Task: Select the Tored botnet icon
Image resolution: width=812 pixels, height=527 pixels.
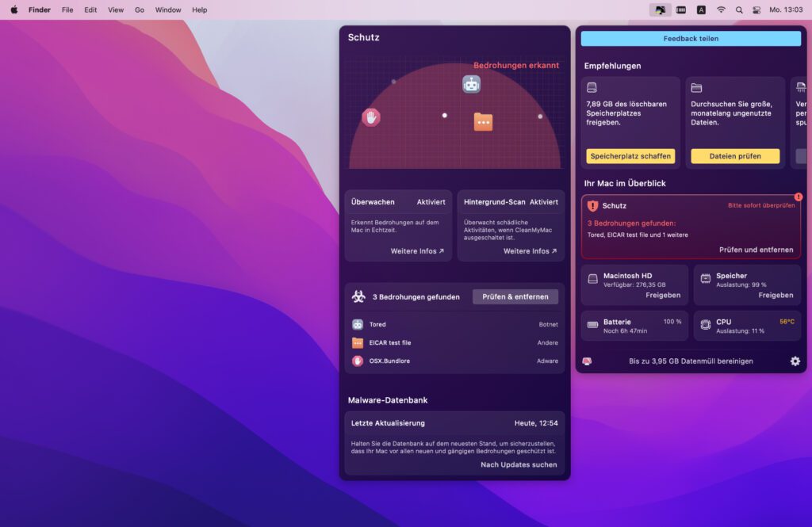Action: [358, 324]
